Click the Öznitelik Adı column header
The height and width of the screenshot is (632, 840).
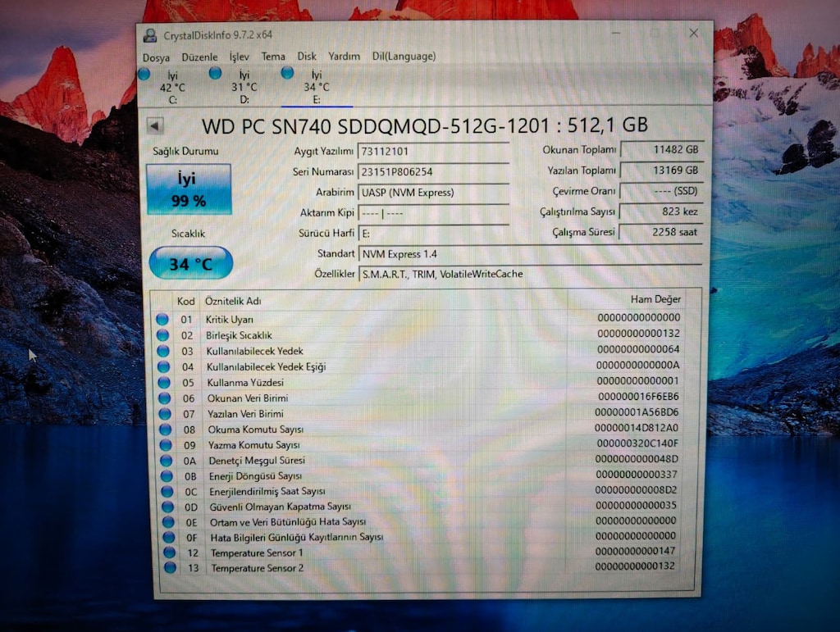click(x=233, y=302)
